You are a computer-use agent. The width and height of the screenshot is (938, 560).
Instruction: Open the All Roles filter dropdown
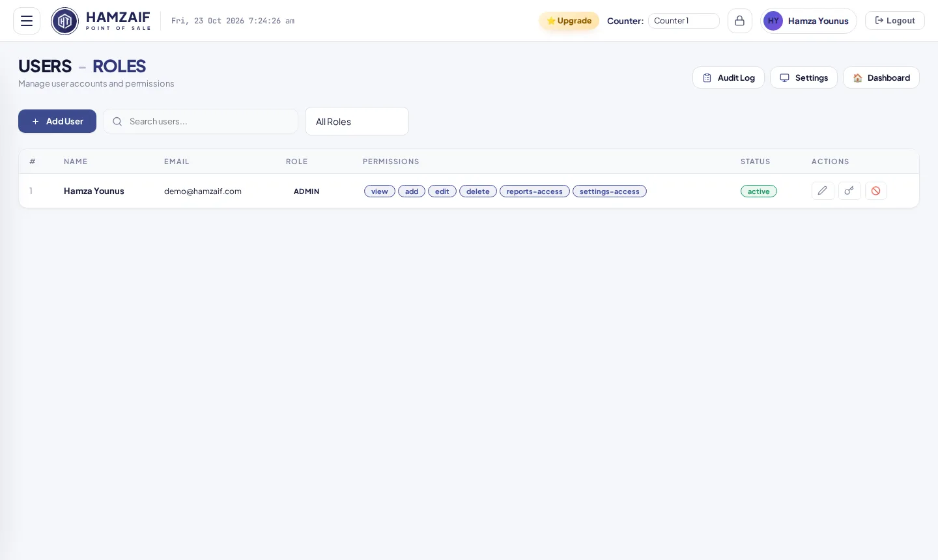357,121
